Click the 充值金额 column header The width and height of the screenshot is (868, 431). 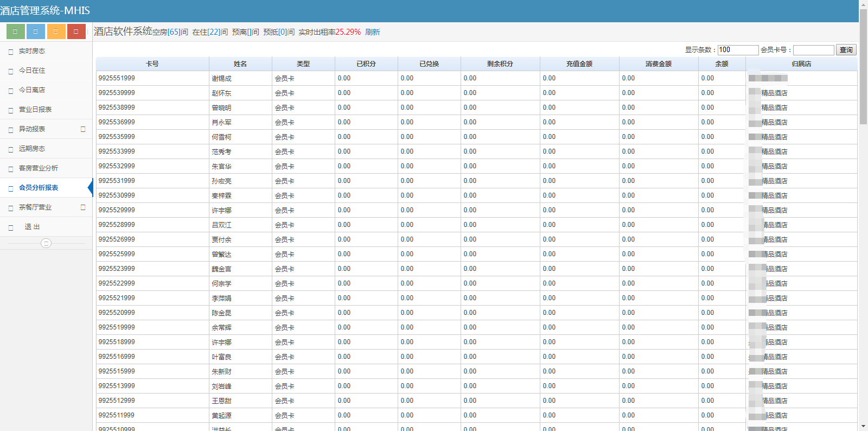point(579,64)
